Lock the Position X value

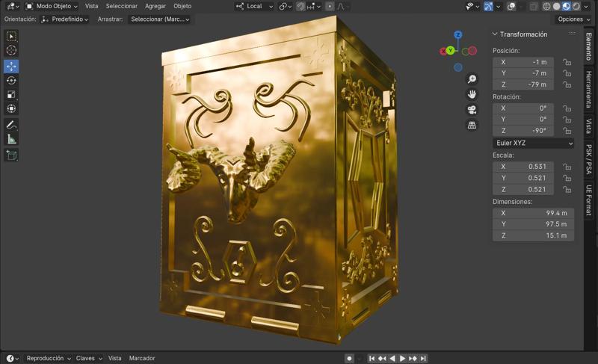(567, 62)
